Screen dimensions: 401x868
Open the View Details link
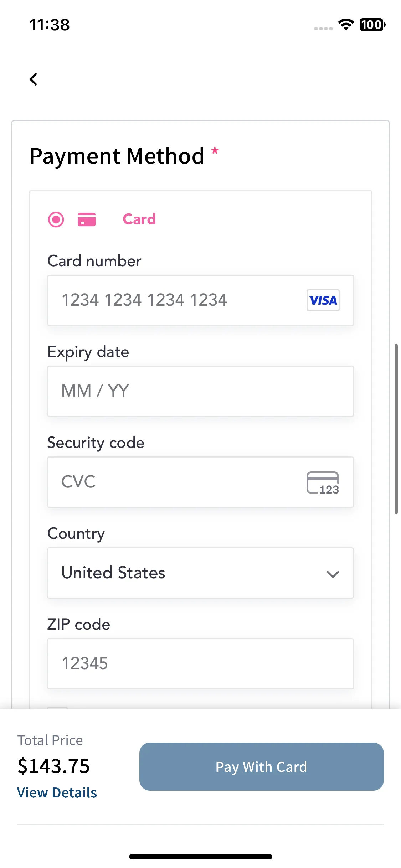(x=57, y=793)
